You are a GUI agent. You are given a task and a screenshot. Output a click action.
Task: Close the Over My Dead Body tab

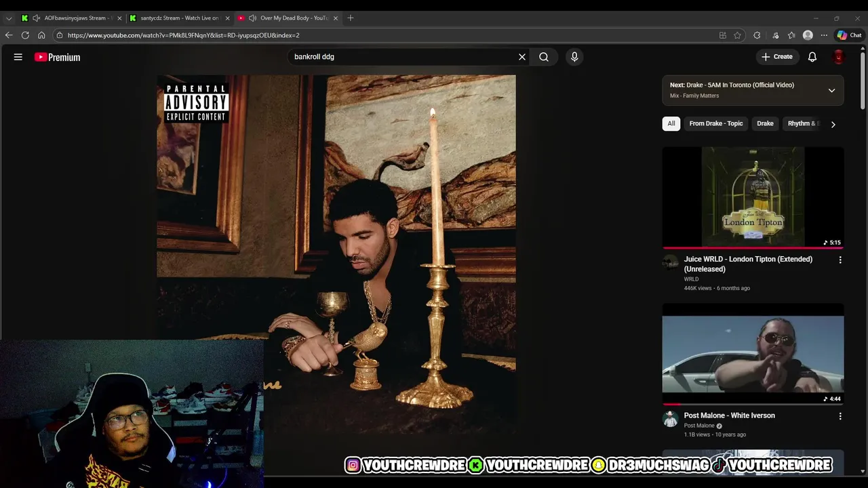[x=335, y=18]
